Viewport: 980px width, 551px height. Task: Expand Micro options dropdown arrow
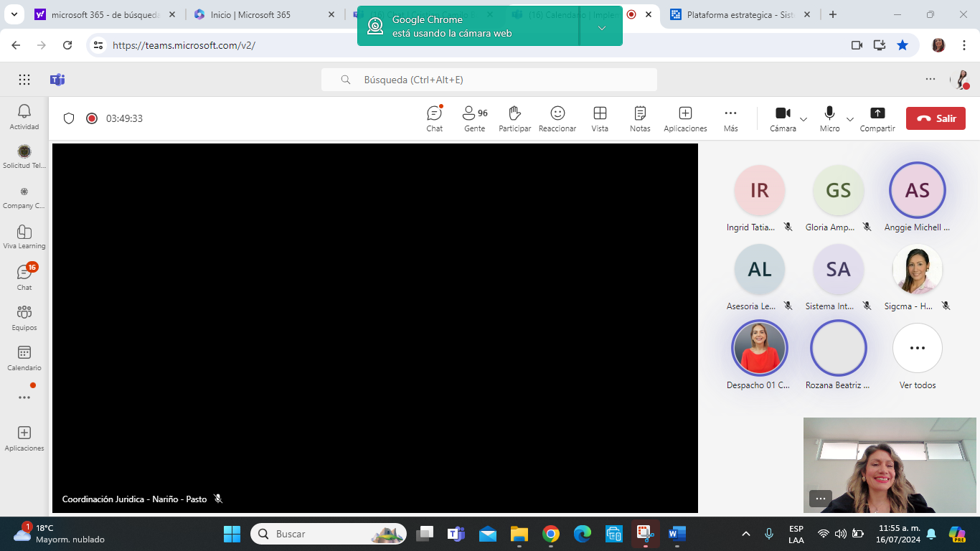tap(850, 119)
